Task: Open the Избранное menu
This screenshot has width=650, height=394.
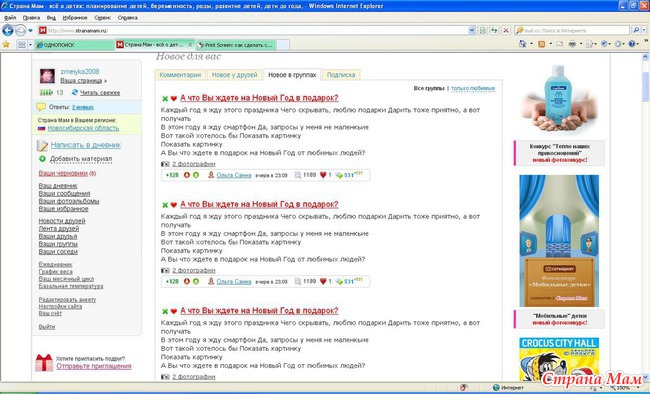Action: tap(75, 18)
